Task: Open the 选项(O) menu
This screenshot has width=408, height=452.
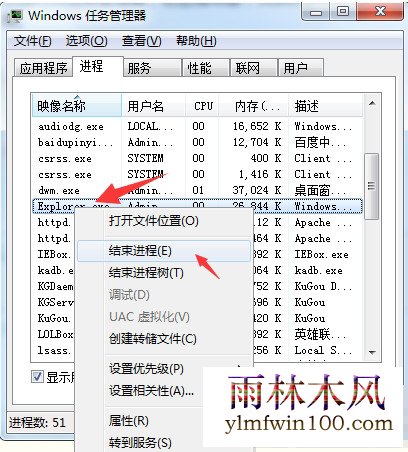Action: [x=86, y=41]
